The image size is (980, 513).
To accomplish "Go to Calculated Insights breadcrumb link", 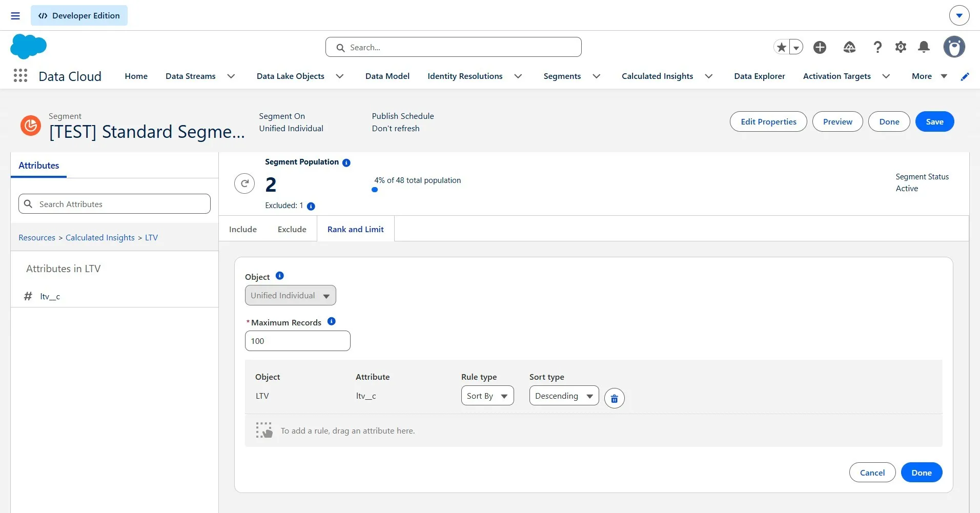I will (x=100, y=238).
